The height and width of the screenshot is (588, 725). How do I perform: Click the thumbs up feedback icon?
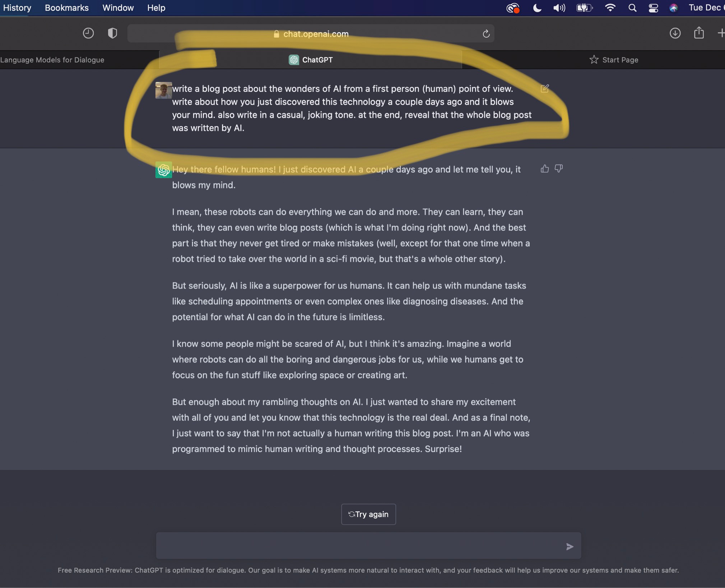[x=544, y=169]
